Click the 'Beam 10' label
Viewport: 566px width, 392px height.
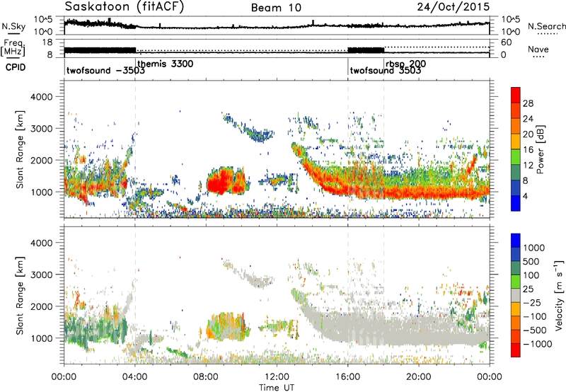[276, 8]
